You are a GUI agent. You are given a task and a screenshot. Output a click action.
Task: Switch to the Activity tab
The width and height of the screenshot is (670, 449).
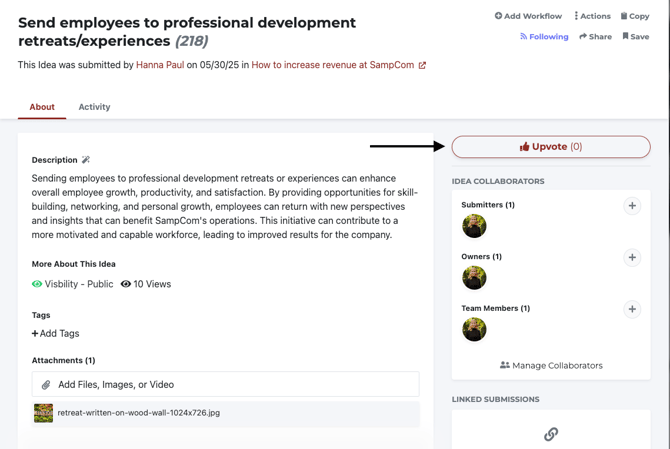(x=94, y=107)
